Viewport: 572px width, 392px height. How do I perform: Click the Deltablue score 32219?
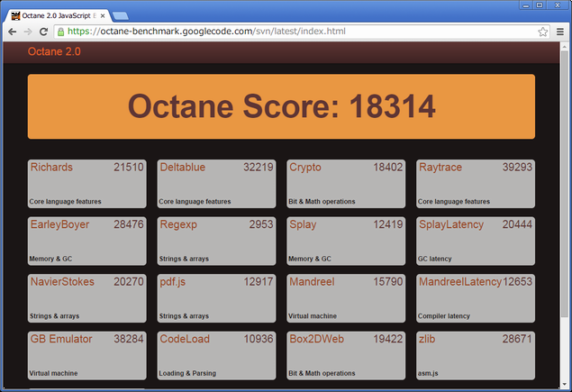[x=259, y=168]
